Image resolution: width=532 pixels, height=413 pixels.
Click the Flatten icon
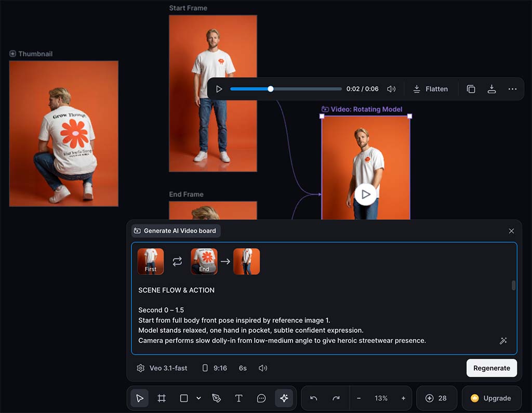click(x=416, y=89)
